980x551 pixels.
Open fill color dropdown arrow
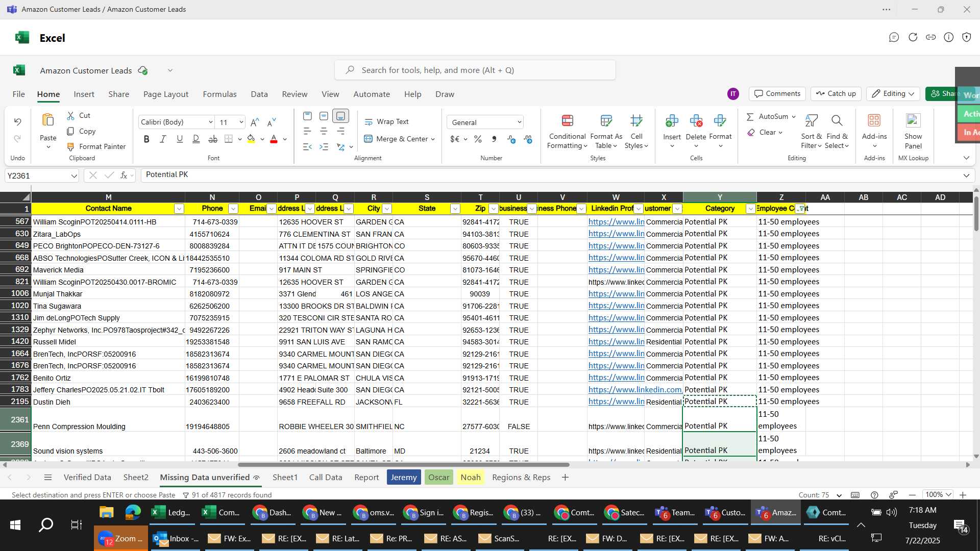(x=262, y=139)
